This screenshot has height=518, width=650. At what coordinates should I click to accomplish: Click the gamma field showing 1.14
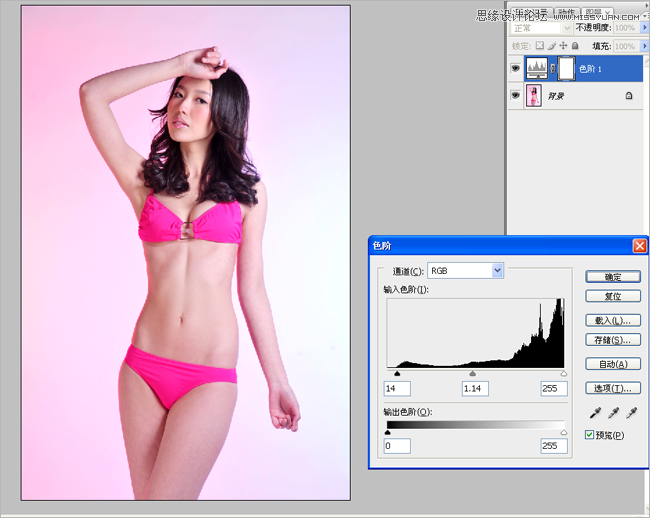tap(475, 389)
